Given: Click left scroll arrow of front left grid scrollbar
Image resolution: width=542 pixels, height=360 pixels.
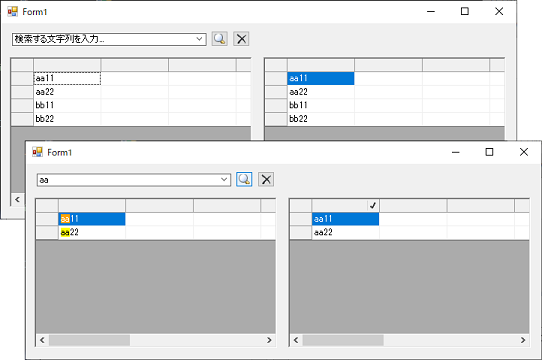Looking at the screenshot, I should click(42, 340).
